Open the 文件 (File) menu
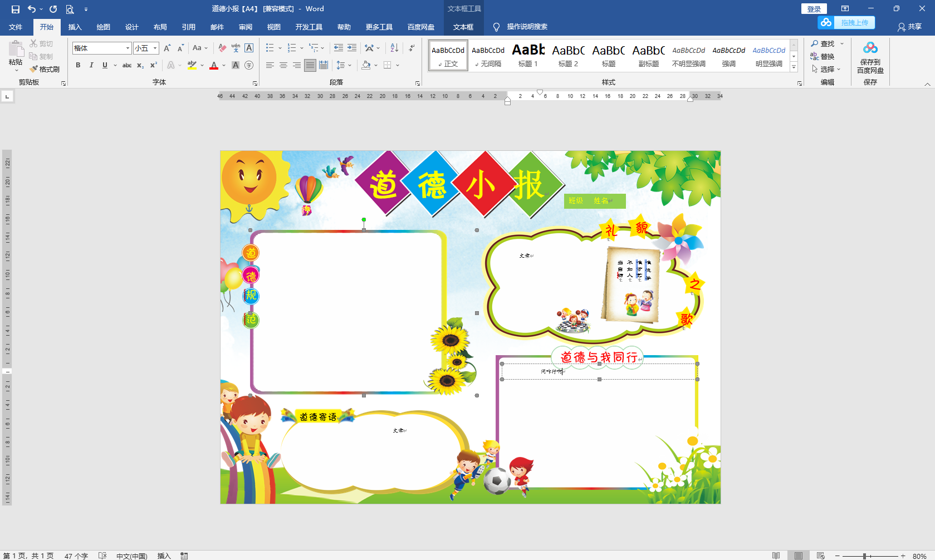This screenshot has height=560, width=935. pos(16,27)
